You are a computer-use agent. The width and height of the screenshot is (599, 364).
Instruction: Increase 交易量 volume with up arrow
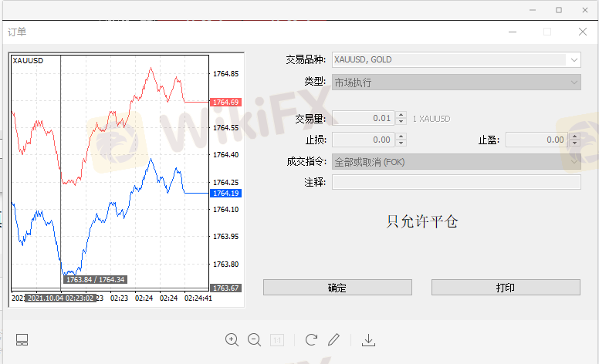coord(401,116)
